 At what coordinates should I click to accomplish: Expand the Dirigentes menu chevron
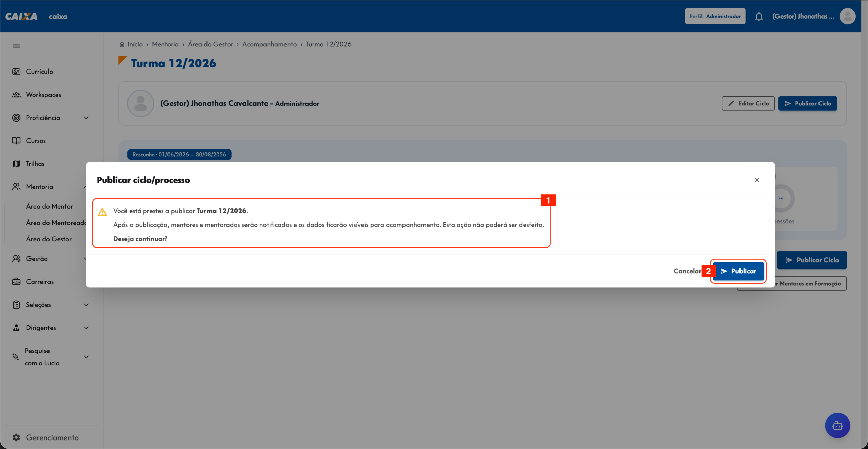coord(86,328)
